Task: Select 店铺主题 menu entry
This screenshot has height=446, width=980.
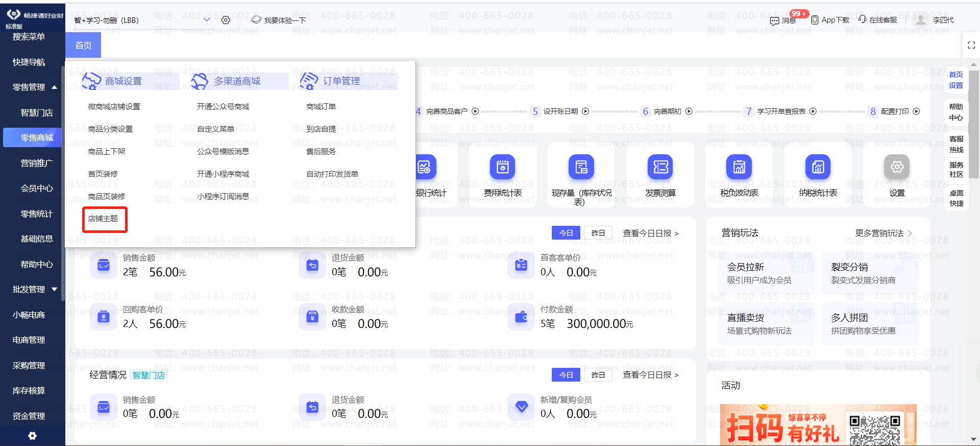Action: pyautogui.click(x=103, y=219)
